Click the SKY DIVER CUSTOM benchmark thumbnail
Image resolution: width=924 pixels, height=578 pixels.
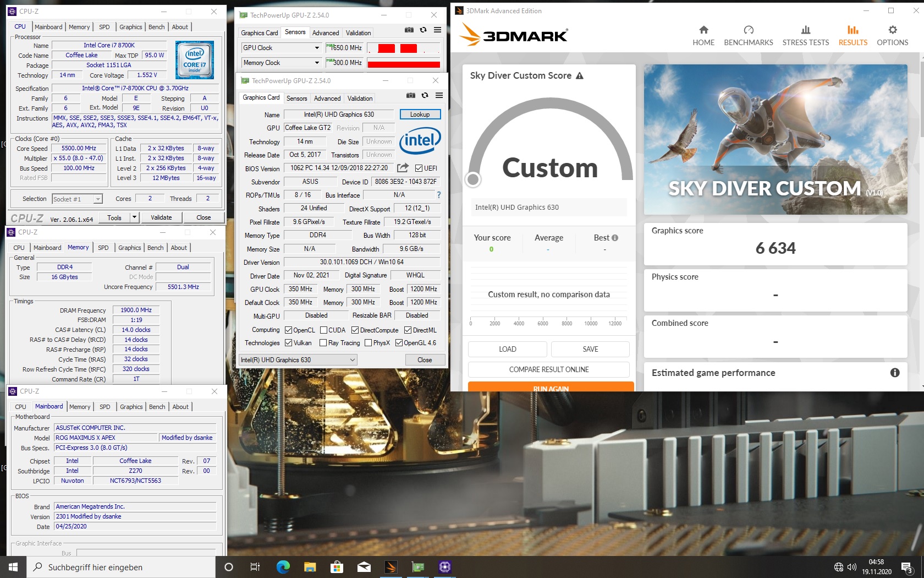click(776, 140)
